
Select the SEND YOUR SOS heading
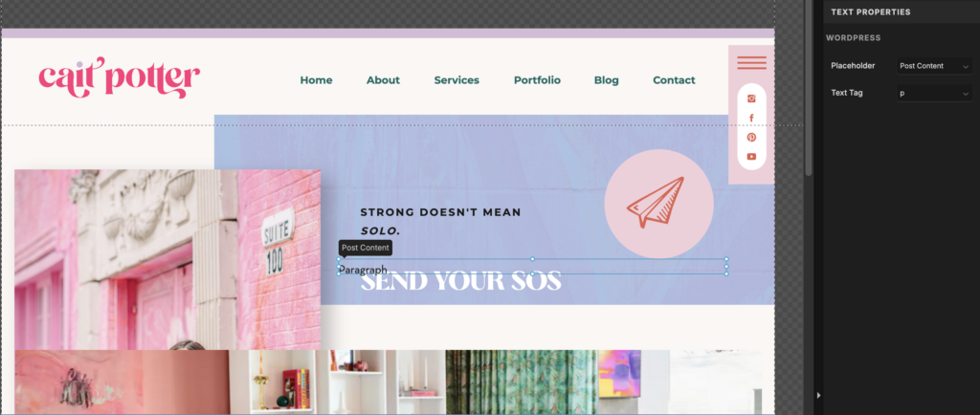pyautogui.click(x=460, y=282)
